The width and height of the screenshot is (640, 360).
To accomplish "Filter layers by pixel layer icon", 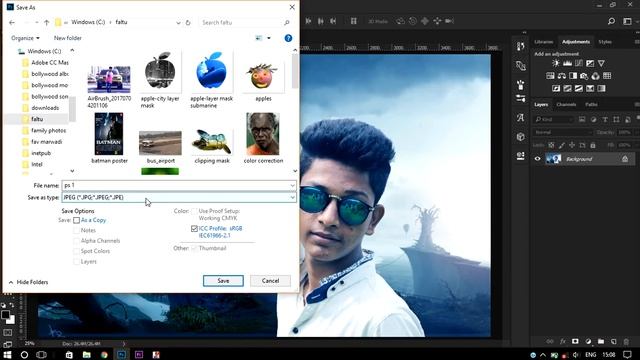I will click(582, 119).
